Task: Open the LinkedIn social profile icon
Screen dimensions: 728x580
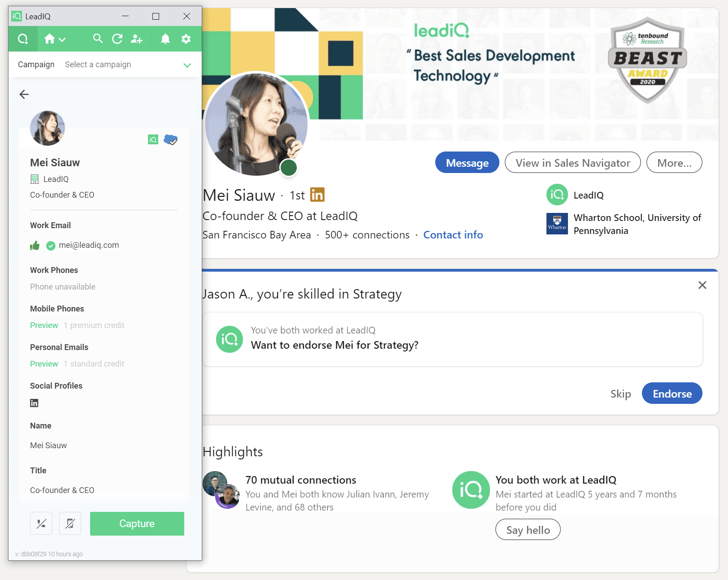Action: pos(34,403)
